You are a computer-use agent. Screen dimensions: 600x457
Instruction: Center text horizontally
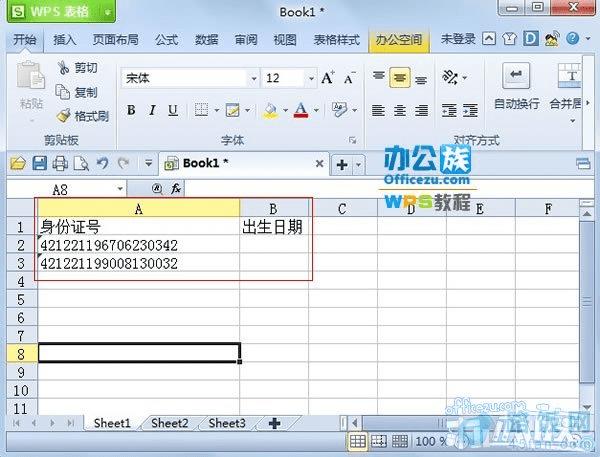(400, 111)
